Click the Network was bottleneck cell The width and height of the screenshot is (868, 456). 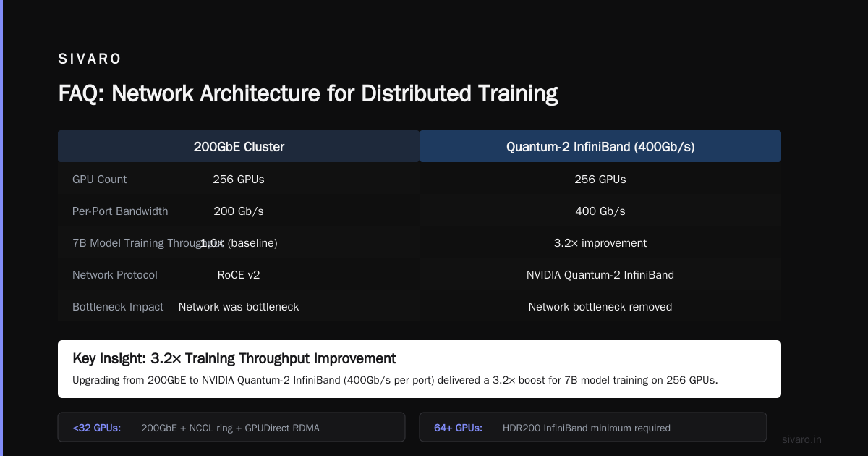239,307
